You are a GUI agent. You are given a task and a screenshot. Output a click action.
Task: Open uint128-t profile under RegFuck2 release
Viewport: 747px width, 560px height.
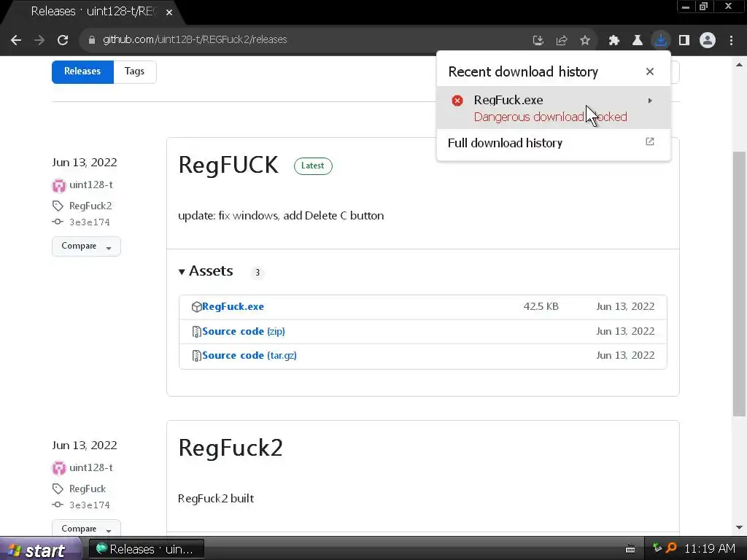(x=91, y=467)
